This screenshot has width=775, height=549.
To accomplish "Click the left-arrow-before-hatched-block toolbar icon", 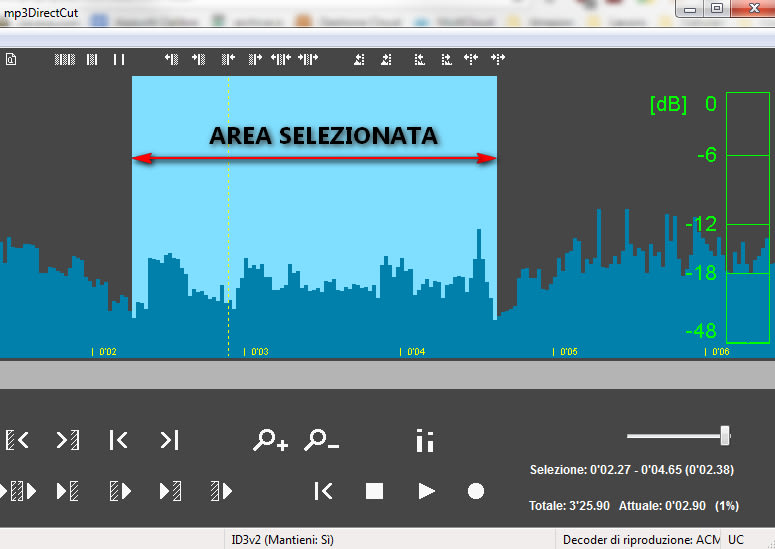I will coord(172,59).
